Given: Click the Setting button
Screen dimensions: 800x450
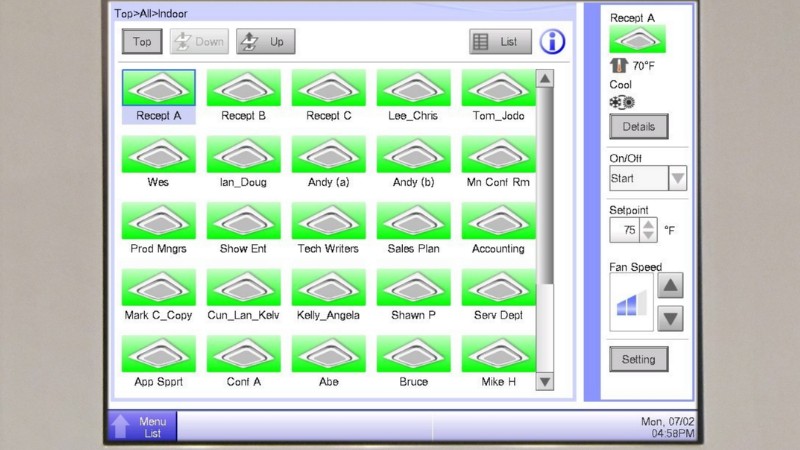Looking at the screenshot, I should (638, 359).
